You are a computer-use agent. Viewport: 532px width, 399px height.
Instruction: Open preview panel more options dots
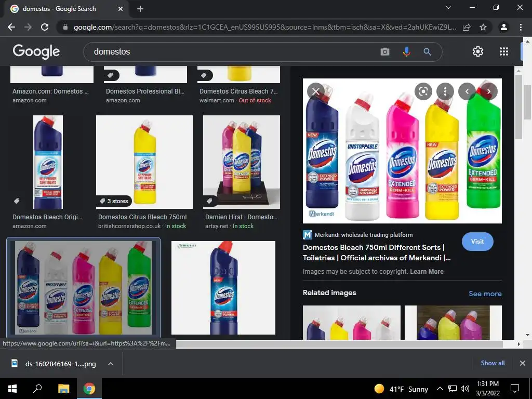point(445,91)
